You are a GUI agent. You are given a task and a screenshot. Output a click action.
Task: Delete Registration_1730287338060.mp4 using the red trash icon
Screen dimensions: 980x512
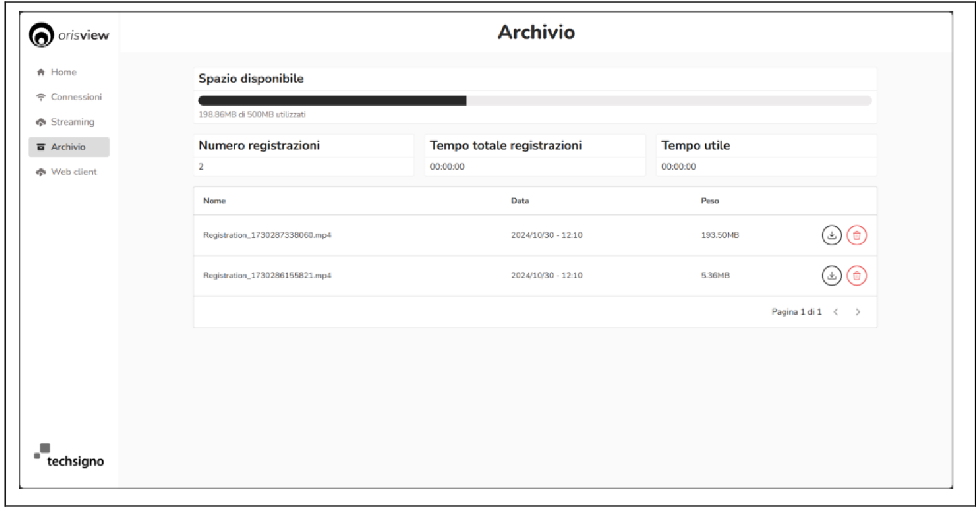[857, 235]
